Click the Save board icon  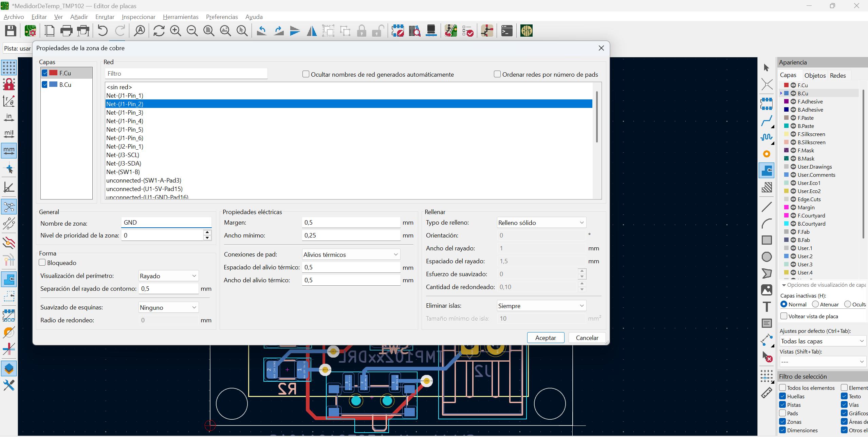click(11, 31)
